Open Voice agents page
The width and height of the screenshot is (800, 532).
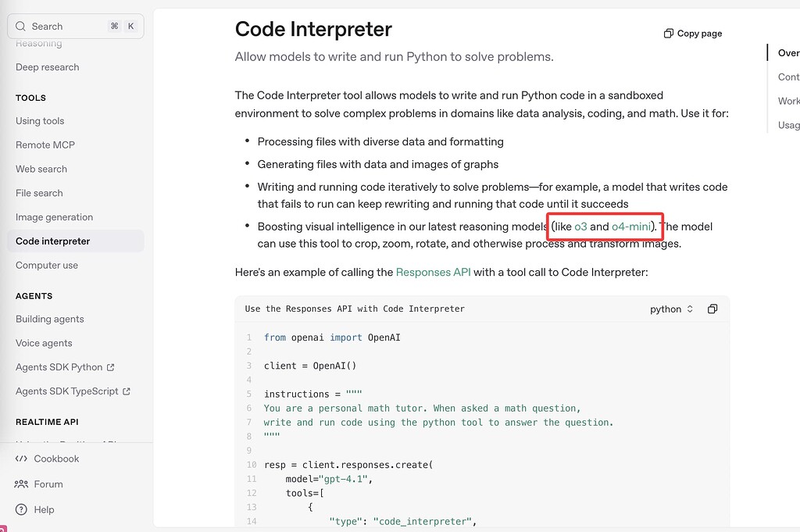tap(44, 343)
